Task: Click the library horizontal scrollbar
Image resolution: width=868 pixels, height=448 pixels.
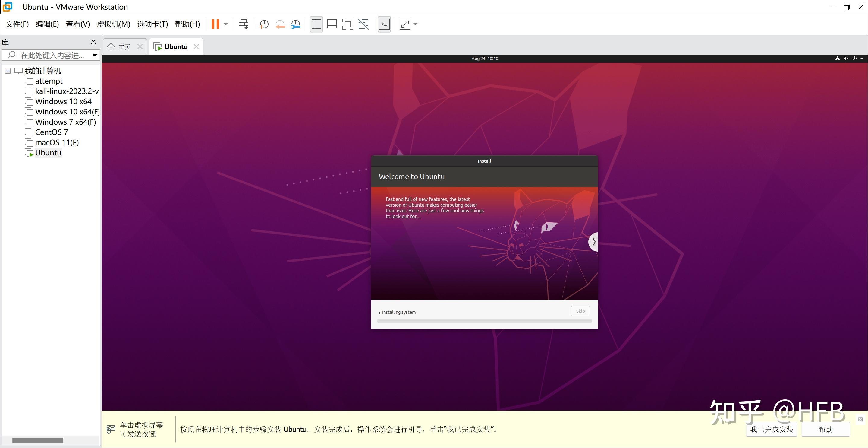Action: (x=38, y=440)
